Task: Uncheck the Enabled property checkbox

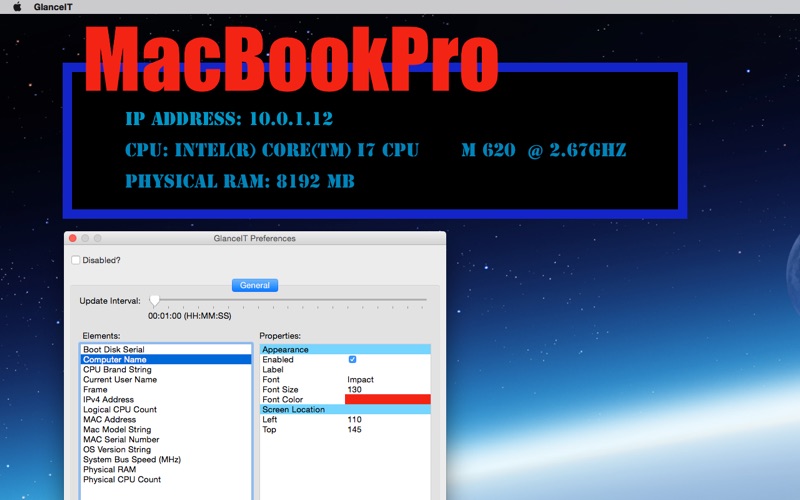Action: click(x=352, y=359)
